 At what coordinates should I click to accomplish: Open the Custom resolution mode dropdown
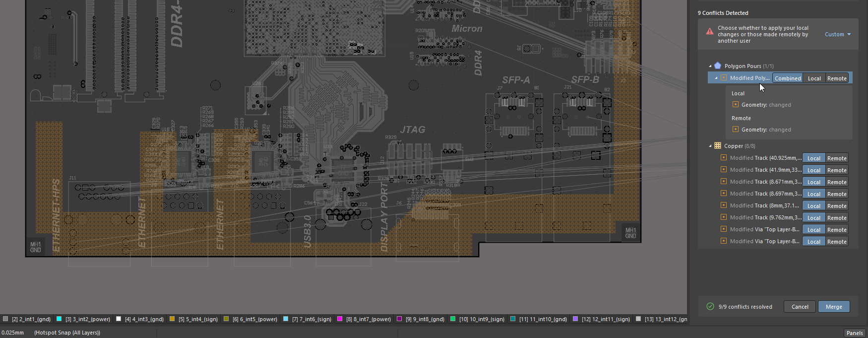[837, 34]
